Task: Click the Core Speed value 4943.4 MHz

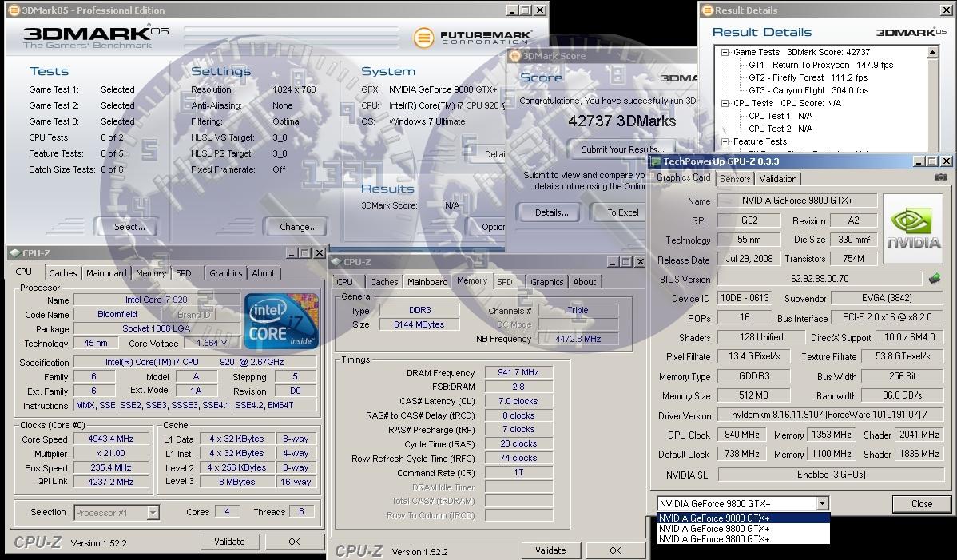Action: [x=110, y=439]
